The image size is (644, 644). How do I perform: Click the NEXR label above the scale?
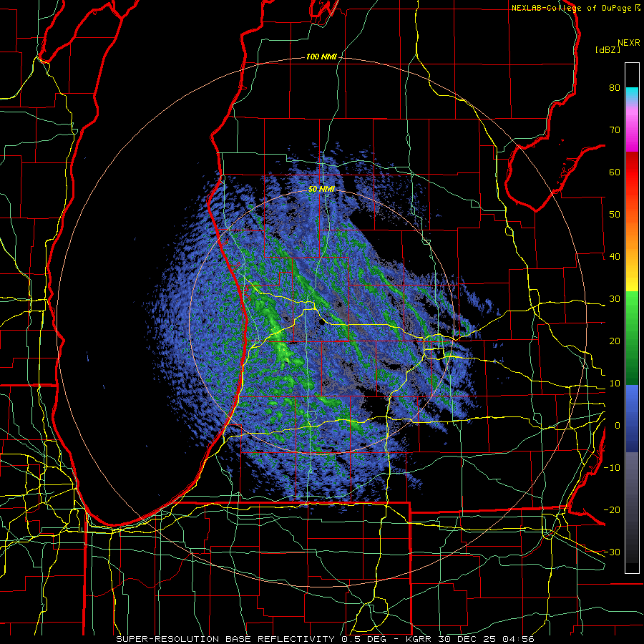coord(628,42)
